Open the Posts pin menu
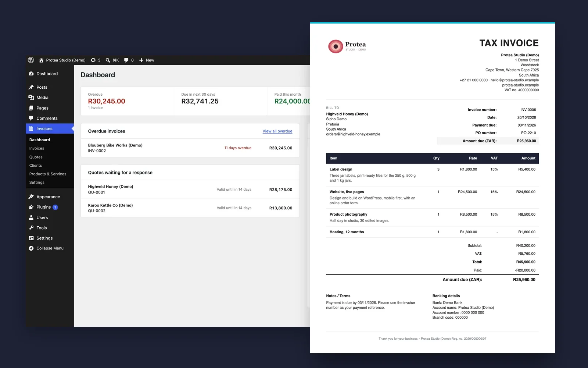588x368 pixels. 50,87
